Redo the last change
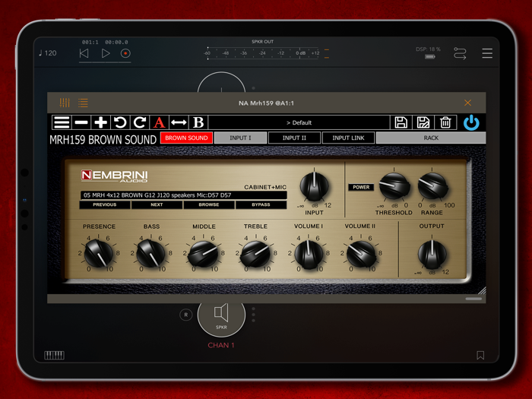 (x=140, y=122)
